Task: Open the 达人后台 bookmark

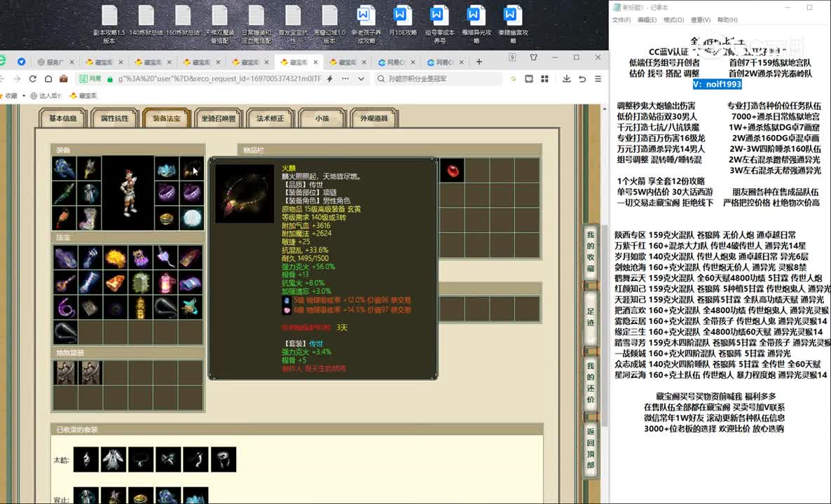Action: pyautogui.click(x=47, y=96)
